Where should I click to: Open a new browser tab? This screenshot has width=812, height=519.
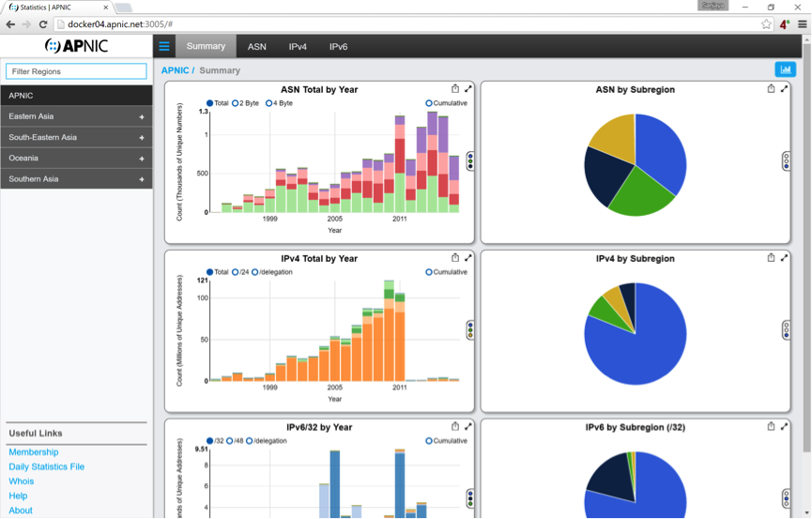123,8
